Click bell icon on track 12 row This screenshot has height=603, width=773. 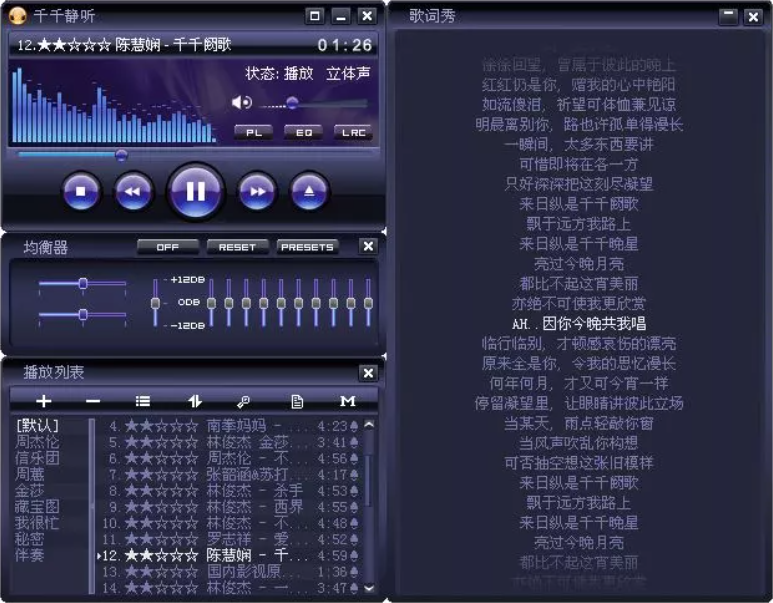354,556
